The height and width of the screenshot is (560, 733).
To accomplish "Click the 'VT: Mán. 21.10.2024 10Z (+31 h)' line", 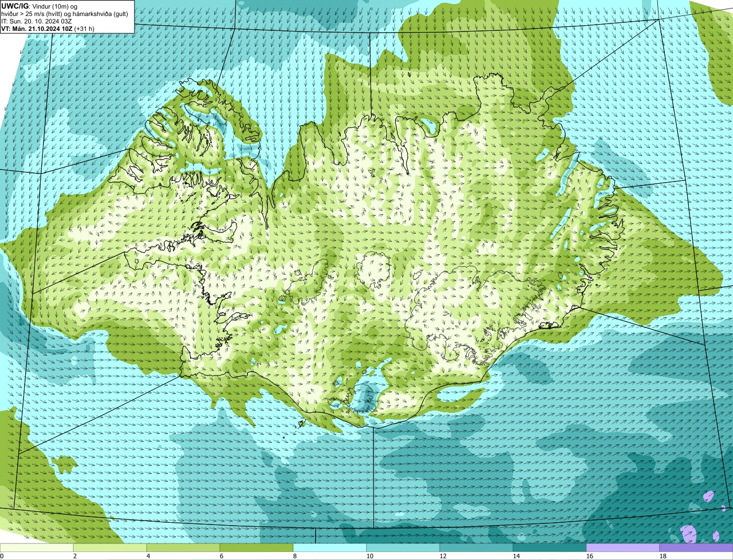I will [48, 28].
